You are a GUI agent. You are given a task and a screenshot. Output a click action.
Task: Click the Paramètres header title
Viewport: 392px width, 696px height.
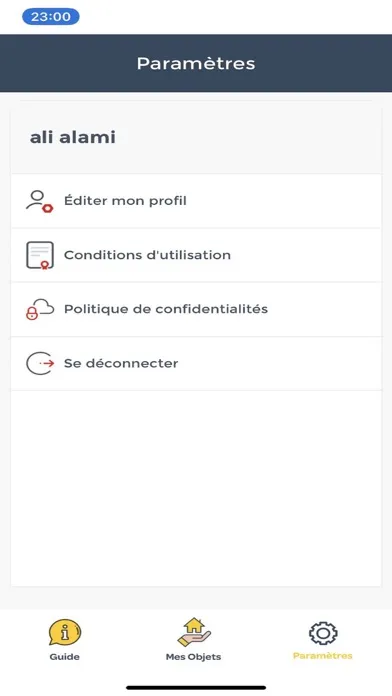(x=196, y=63)
